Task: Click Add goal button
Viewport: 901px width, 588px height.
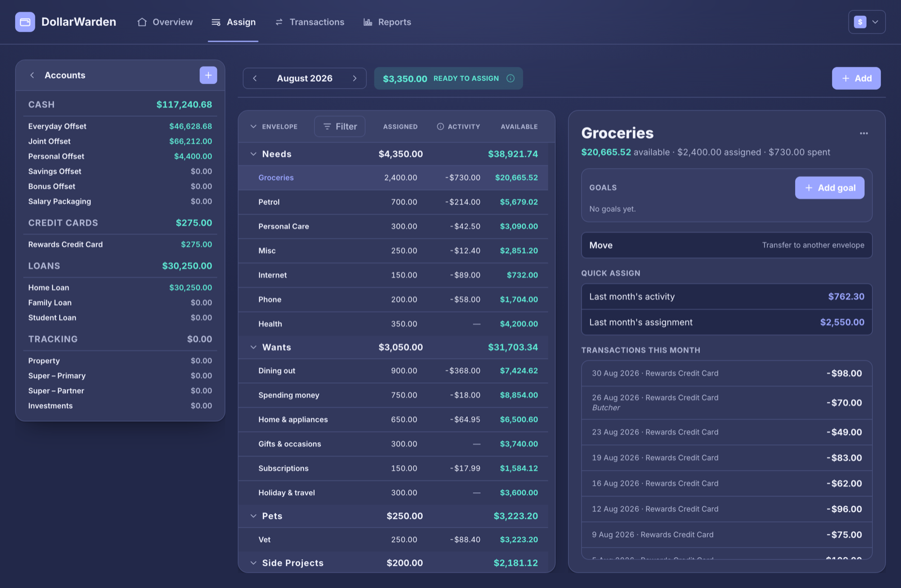Action: (829, 188)
